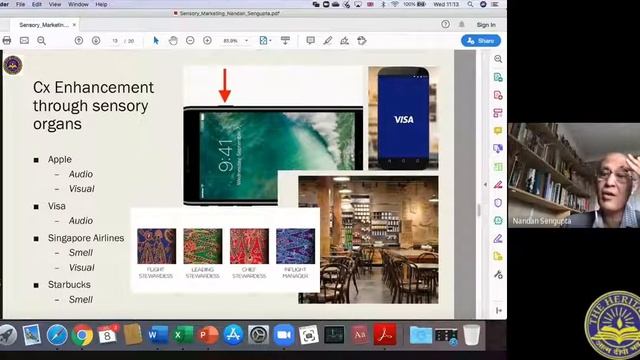Open Adobe Acrobat from the Dock

click(x=384, y=335)
